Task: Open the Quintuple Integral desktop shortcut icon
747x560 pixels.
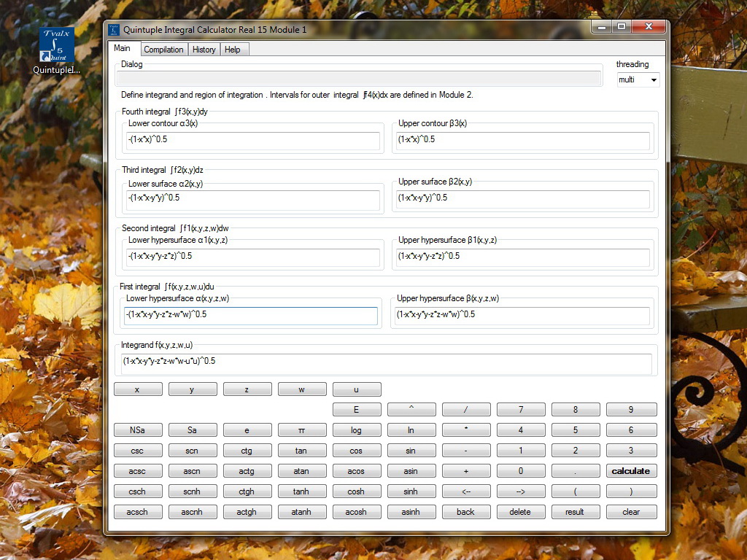Action: (x=57, y=50)
